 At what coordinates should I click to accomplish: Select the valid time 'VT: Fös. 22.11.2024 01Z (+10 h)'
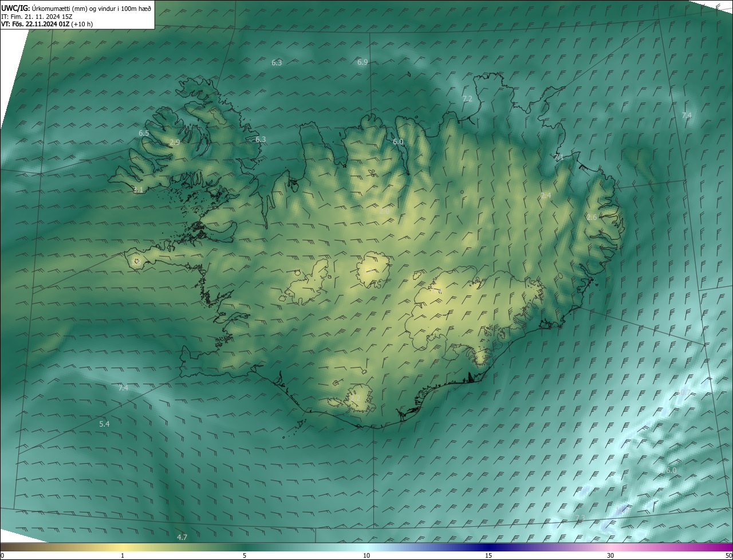pyautogui.click(x=47, y=24)
